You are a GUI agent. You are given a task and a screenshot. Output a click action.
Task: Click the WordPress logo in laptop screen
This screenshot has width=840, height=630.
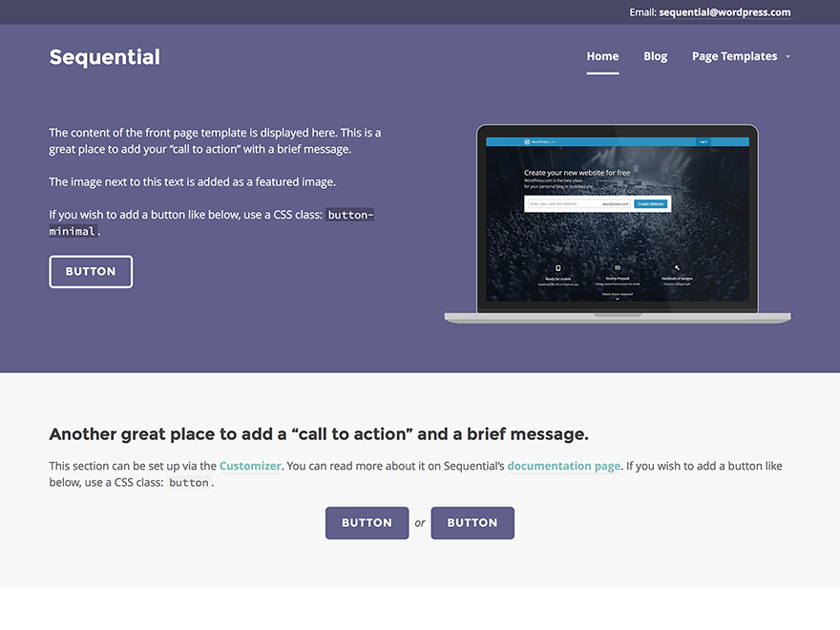527,142
